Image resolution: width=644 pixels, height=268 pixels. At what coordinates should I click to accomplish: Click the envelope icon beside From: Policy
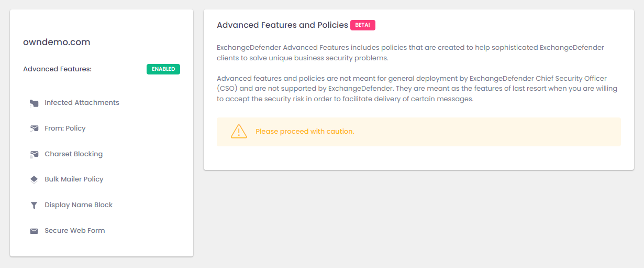coord(34,128)
